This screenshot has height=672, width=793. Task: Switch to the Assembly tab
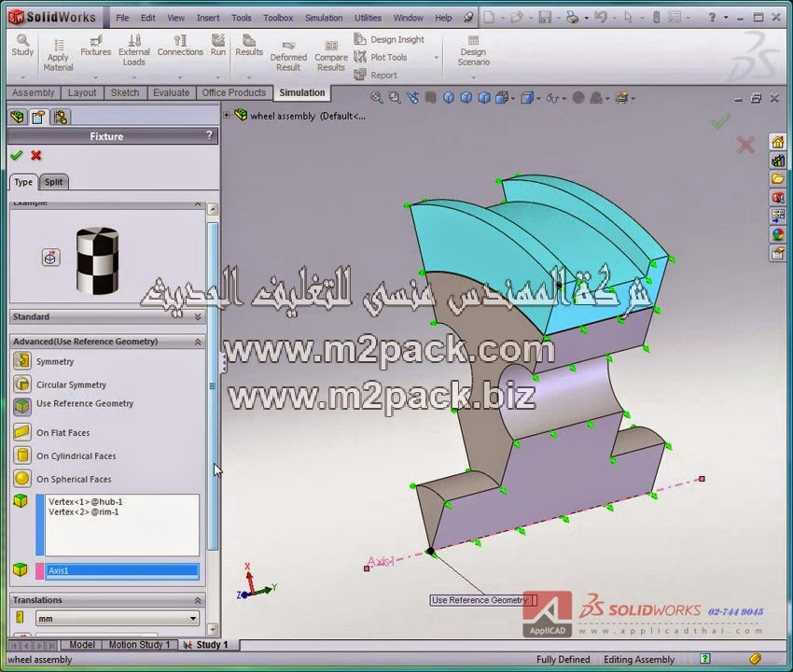tap(34, 92)
